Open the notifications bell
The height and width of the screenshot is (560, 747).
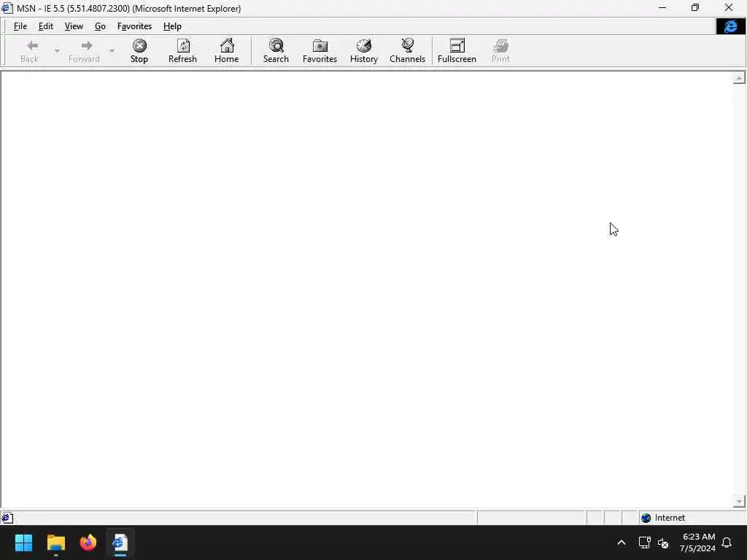tap(727, 542)
